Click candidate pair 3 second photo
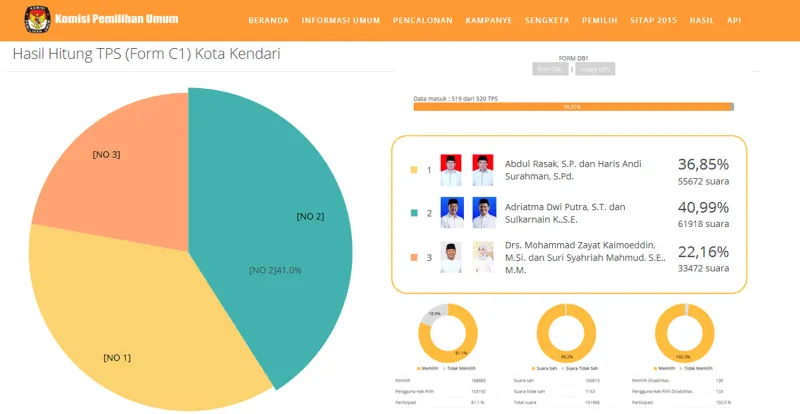Screen dimensions: 800x414 (x=483, y=257)
